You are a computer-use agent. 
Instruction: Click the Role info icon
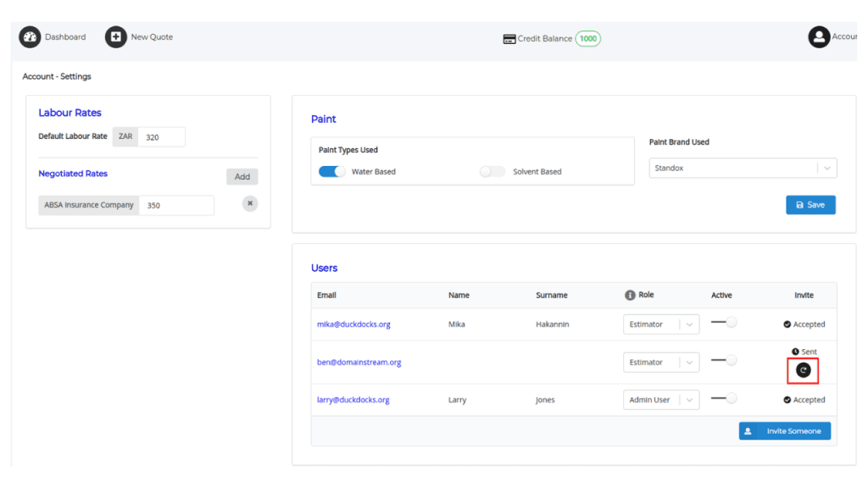coord(630,296)
